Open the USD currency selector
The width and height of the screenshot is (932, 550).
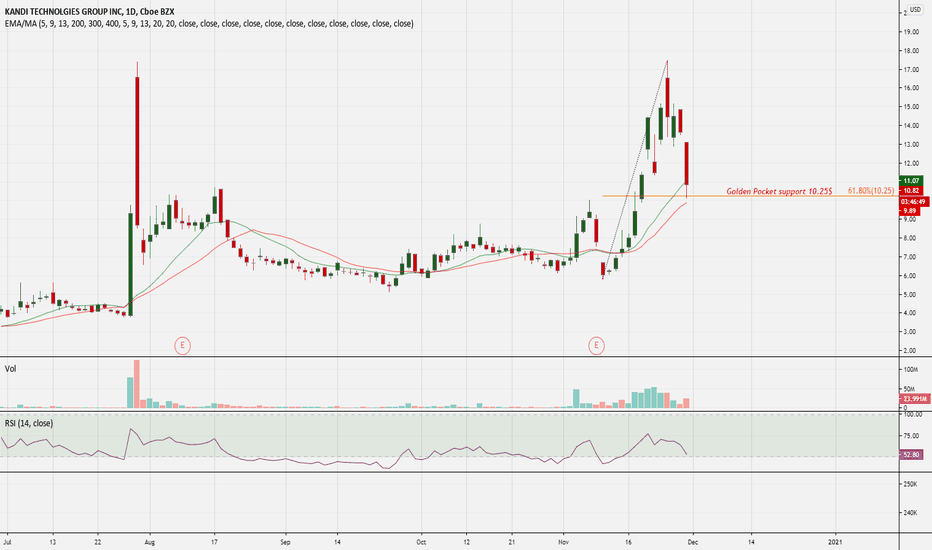(915, 10)
